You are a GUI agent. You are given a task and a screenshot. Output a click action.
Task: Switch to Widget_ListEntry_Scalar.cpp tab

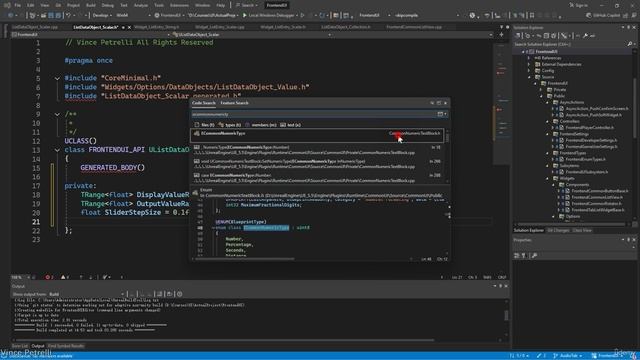coord(220,27)
